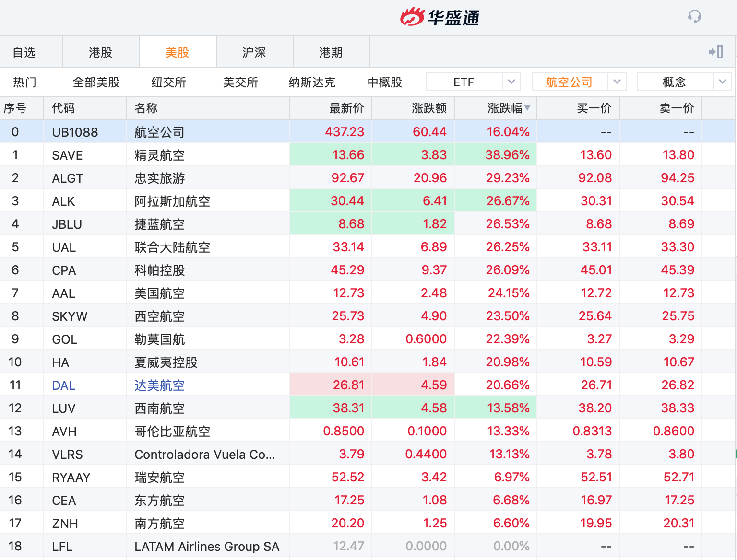Select the SAVE 精灵航空 row
Image resolution: width=737 pixels, height=560 pixels.
pyautogui.click(x=159, y=155)
